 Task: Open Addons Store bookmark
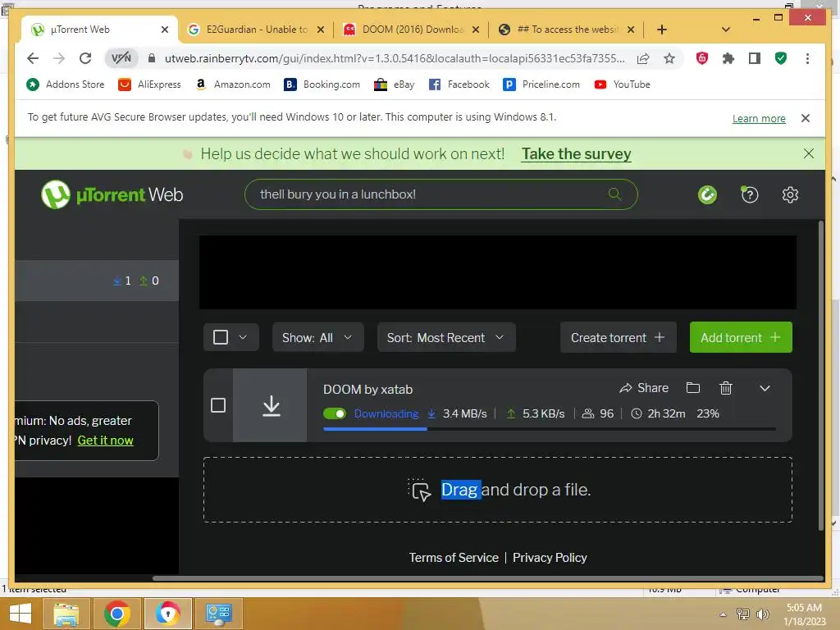(x=66, y=84)
